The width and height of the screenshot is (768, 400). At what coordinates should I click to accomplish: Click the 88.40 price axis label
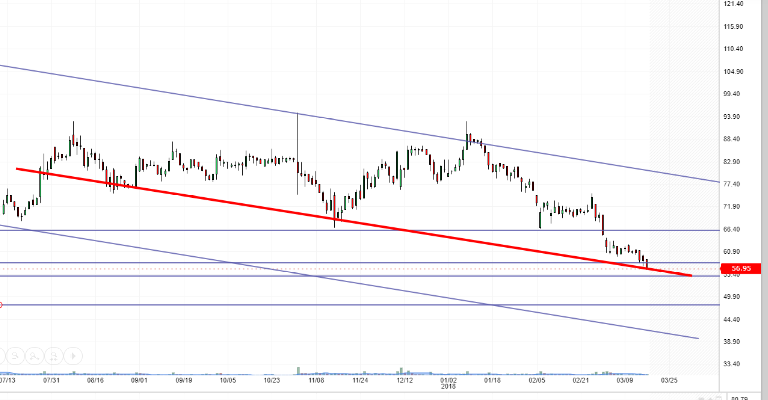pos(732,139)
